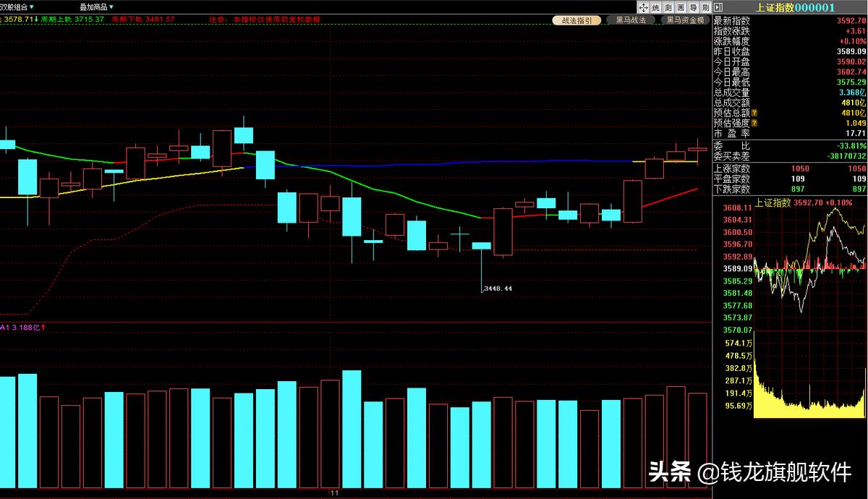The image size is (868, 499).
Task: Select the 黑马资金榜 tab
Action: click(685, 20)
